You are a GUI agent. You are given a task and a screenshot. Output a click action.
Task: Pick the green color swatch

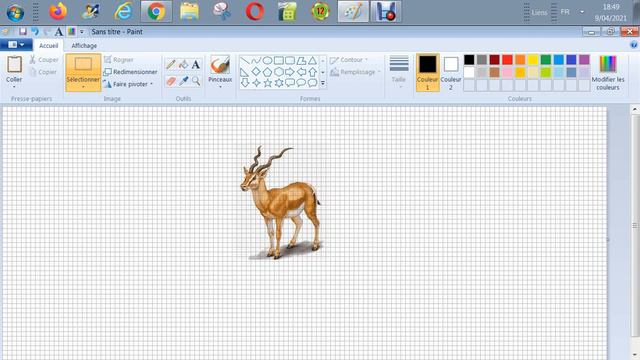[546, 60]
